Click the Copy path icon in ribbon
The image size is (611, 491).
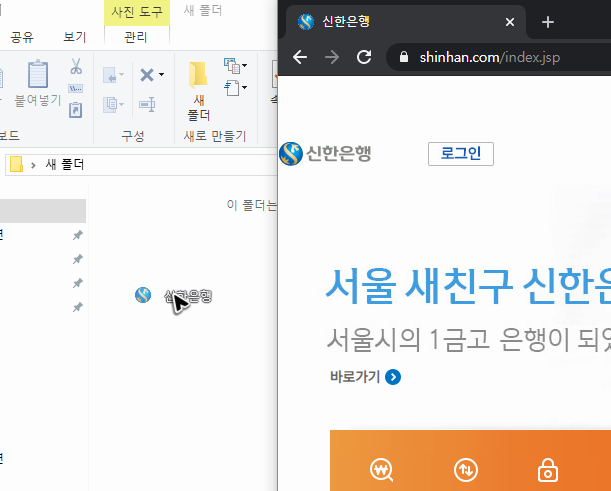coord(76,88)
